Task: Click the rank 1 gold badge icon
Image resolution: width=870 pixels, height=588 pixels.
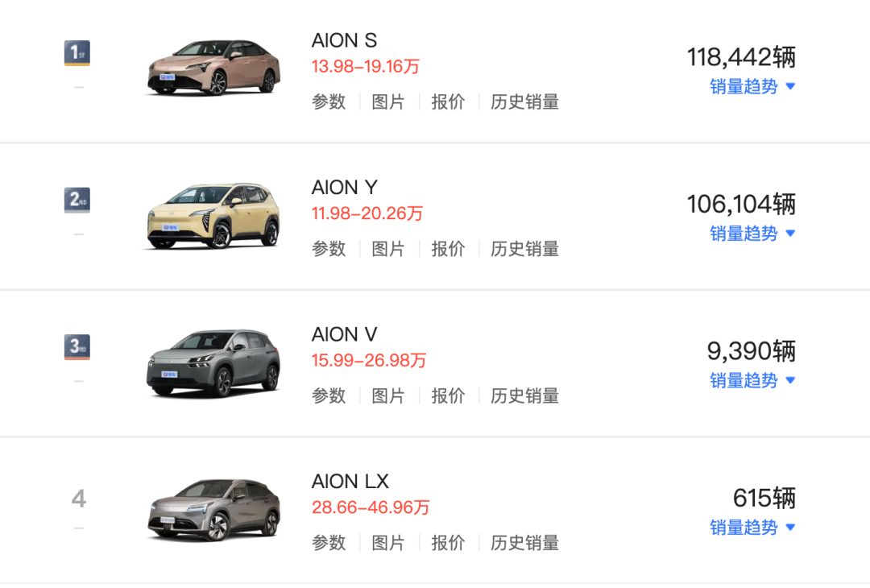Action: click(x=77, y=54)
